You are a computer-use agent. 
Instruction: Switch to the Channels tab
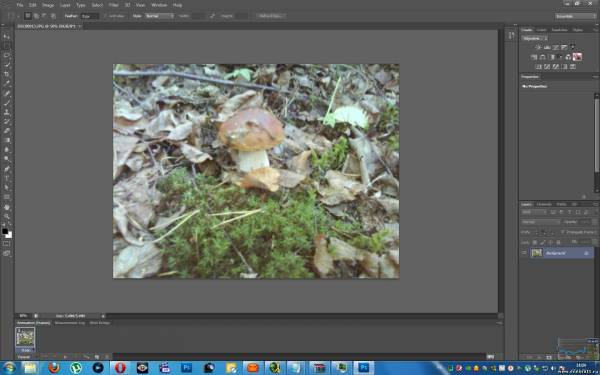click(x=544, y=204)
